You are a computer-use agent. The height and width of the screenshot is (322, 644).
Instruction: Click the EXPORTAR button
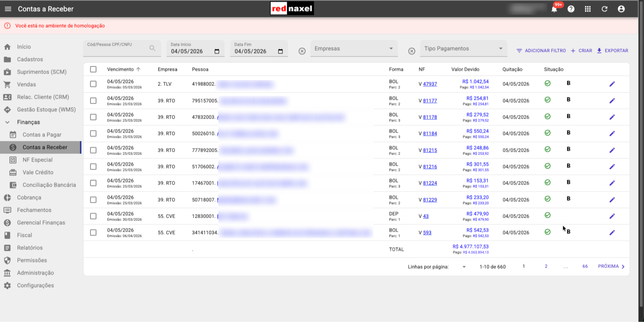point(612,51)
